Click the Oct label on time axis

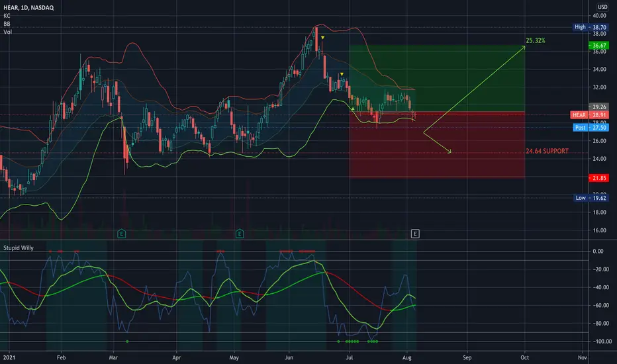point(524,357)
